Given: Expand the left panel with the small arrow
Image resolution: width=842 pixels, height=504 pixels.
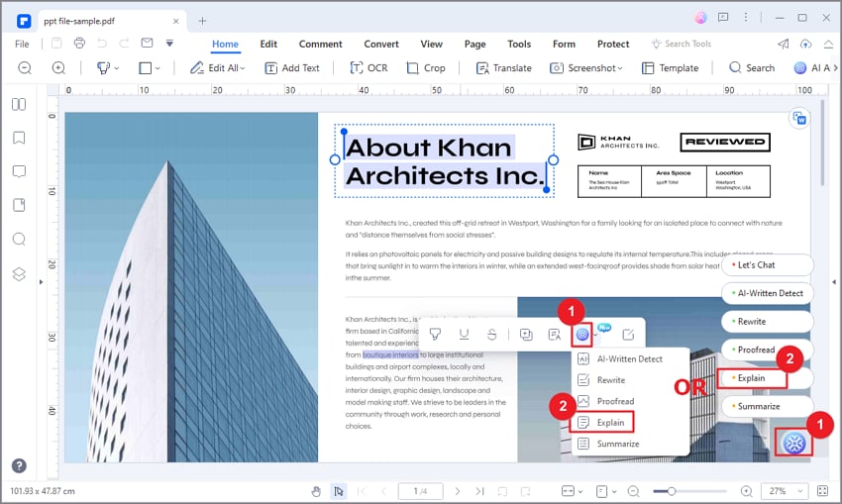Looking at the screenshot, I should [x=41, y=282].
